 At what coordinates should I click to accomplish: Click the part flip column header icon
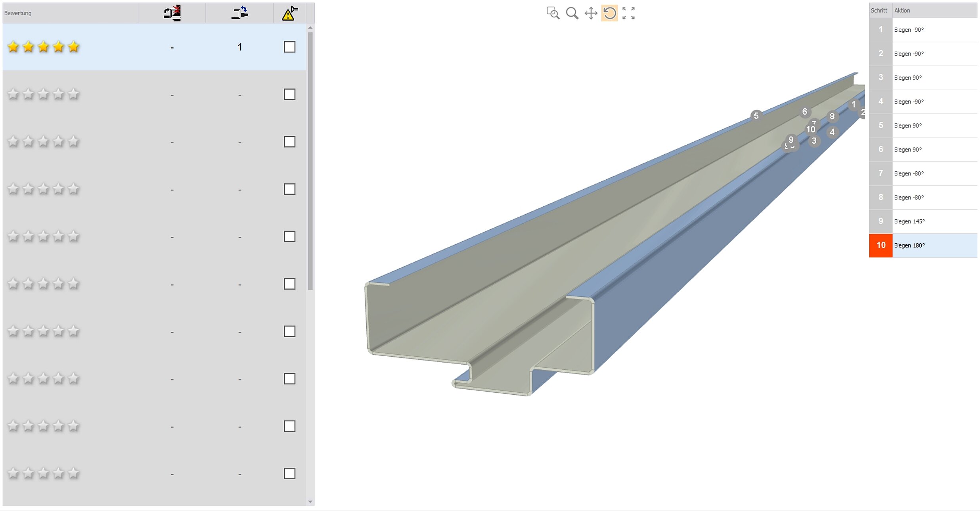[x=239, y=13]
